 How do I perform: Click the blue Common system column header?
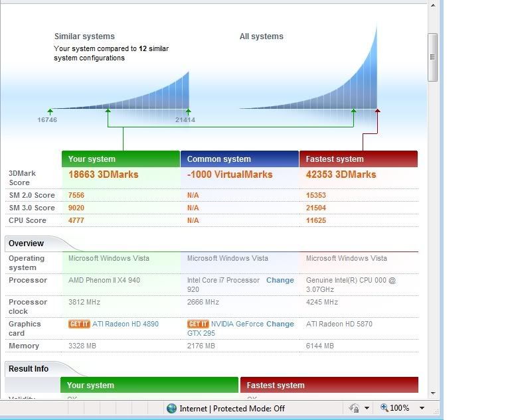(239, 159)
